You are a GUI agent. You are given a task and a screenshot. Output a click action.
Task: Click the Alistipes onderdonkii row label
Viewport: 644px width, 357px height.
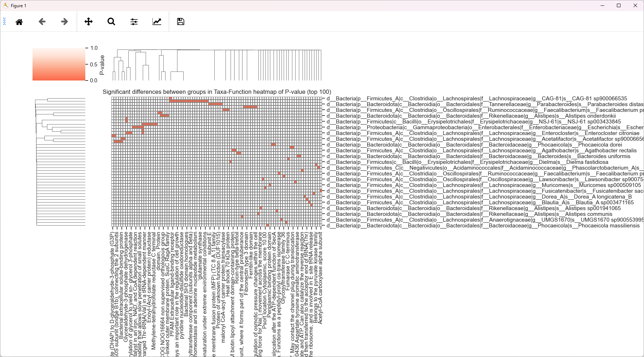tap(471, 116)
